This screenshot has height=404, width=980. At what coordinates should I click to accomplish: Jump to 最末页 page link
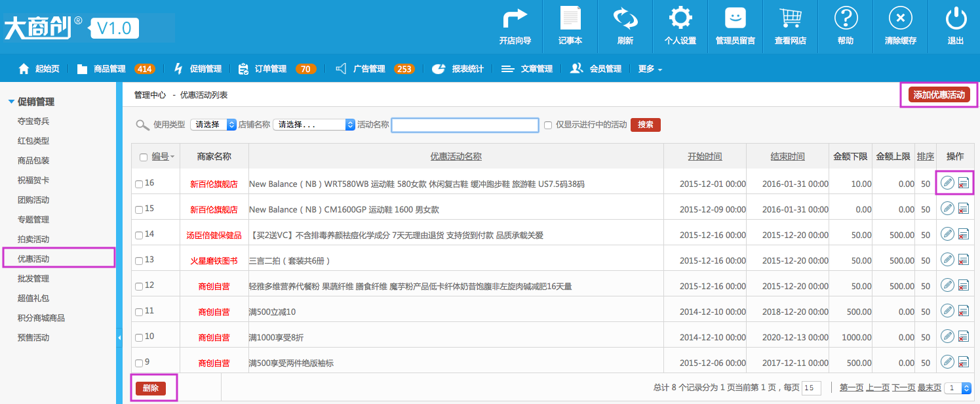[930, 388]
